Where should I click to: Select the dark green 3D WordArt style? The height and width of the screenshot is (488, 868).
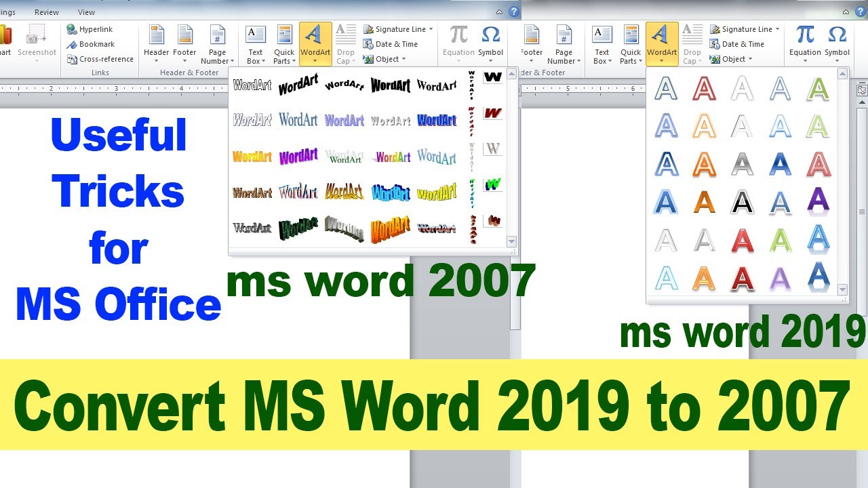(x=298, y=228)
